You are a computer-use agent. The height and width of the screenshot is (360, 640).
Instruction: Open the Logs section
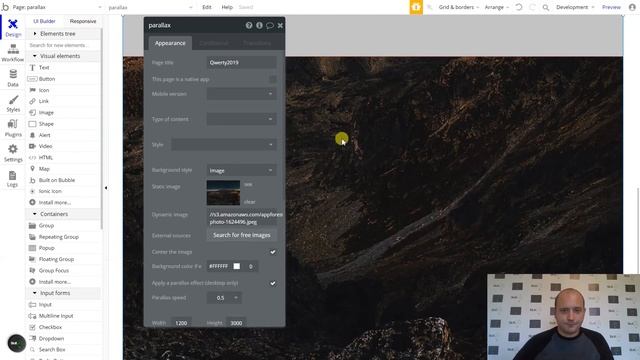(x=13, y=178)
